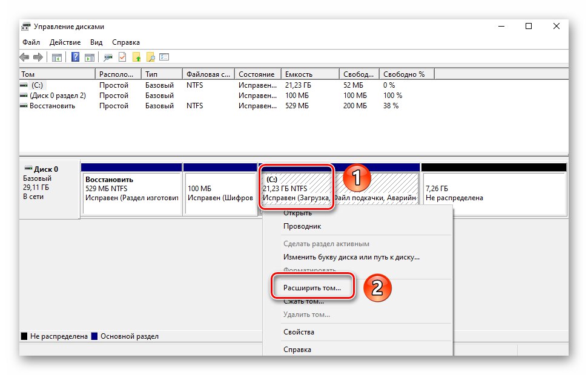Sort by the Файловая с... column header
Screen dimensions: 588x375
click(x=208, y=74)
